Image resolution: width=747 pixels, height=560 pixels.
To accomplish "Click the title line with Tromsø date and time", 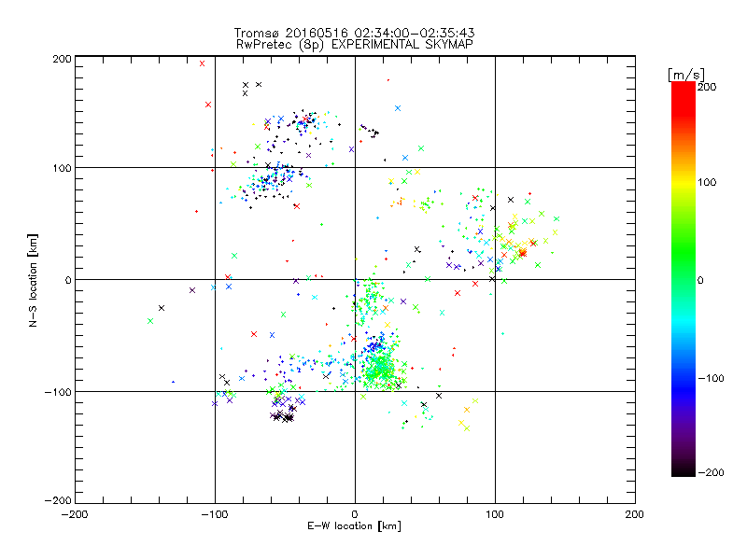I will pos(354,33).
